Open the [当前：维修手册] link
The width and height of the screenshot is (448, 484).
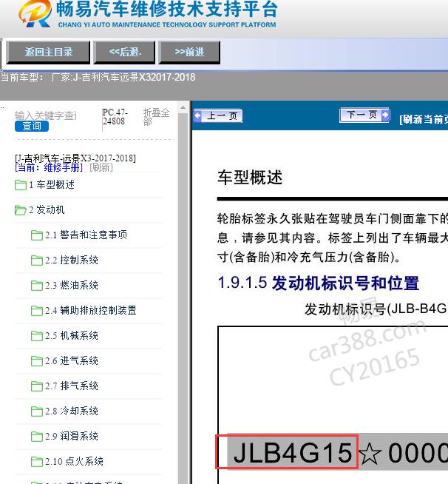[49, 167]
